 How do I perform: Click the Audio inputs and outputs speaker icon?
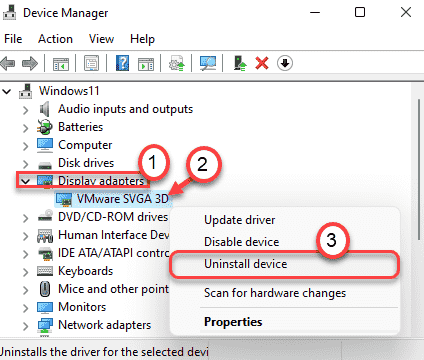tap(45, 109)
